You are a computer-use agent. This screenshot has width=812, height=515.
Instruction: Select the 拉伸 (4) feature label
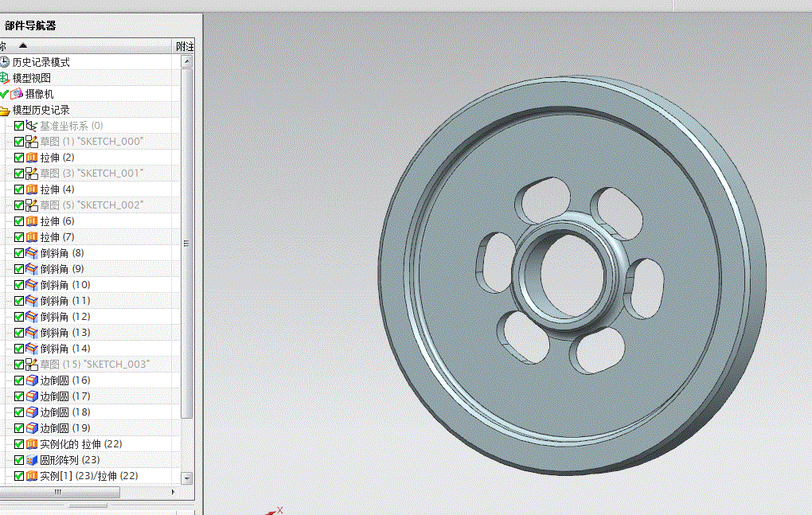point(57,189)
